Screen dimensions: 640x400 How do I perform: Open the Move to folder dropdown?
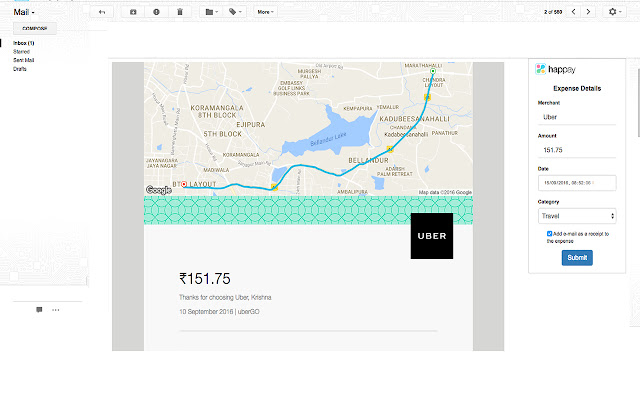pos(211,12)
